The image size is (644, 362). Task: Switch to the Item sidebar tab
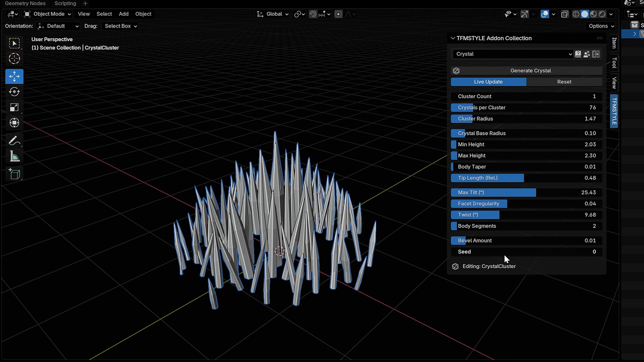[614, 43]
